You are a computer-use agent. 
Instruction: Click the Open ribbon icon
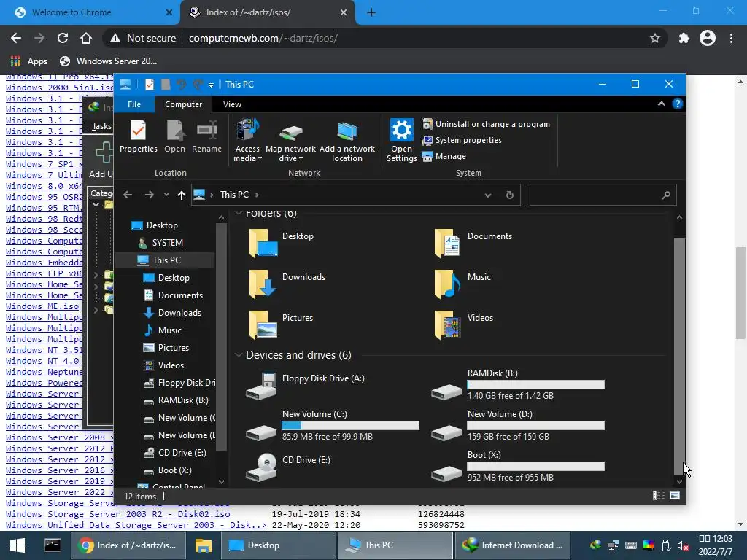coord(175,136)
